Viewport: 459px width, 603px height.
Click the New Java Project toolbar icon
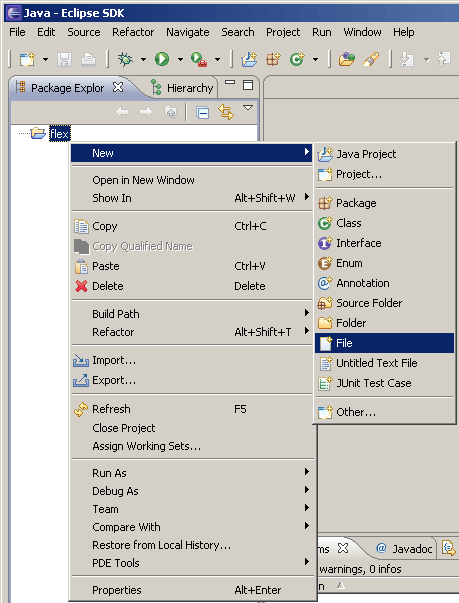click(249, 59)
